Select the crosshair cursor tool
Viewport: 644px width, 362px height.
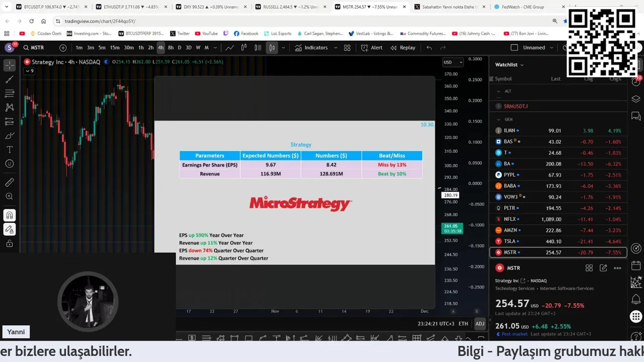click(10, 65)
